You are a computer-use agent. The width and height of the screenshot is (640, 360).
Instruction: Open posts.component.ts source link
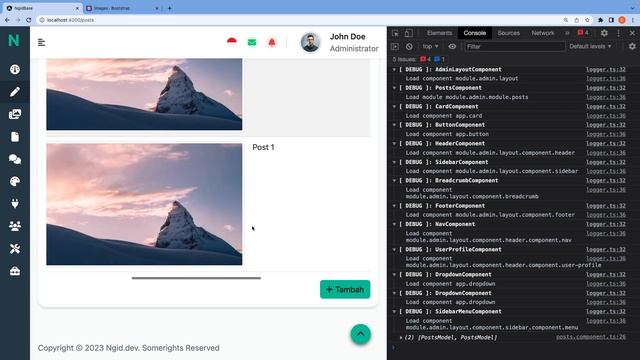pos(591,337)
